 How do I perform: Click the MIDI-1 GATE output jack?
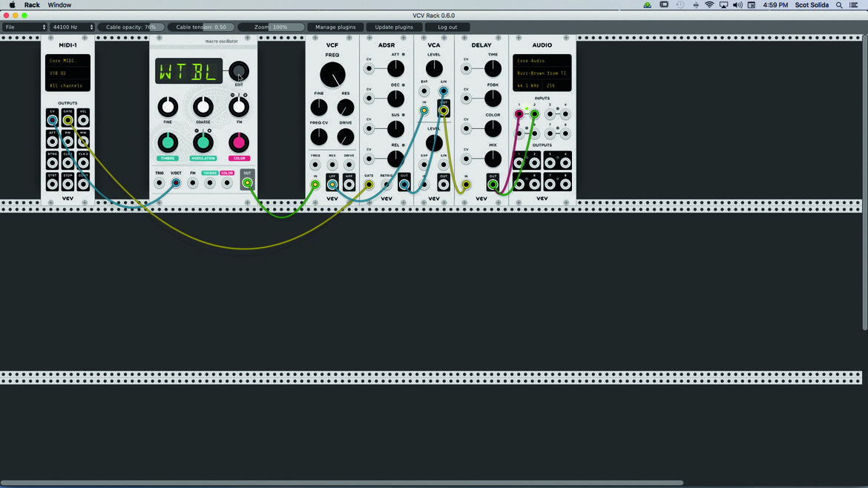68,120
